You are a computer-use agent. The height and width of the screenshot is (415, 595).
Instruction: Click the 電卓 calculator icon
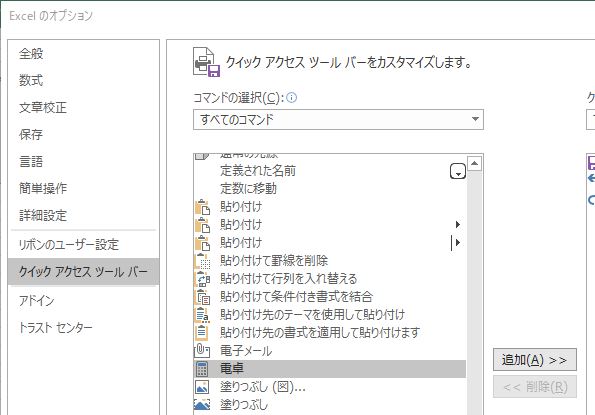click(x=202, y=369)
